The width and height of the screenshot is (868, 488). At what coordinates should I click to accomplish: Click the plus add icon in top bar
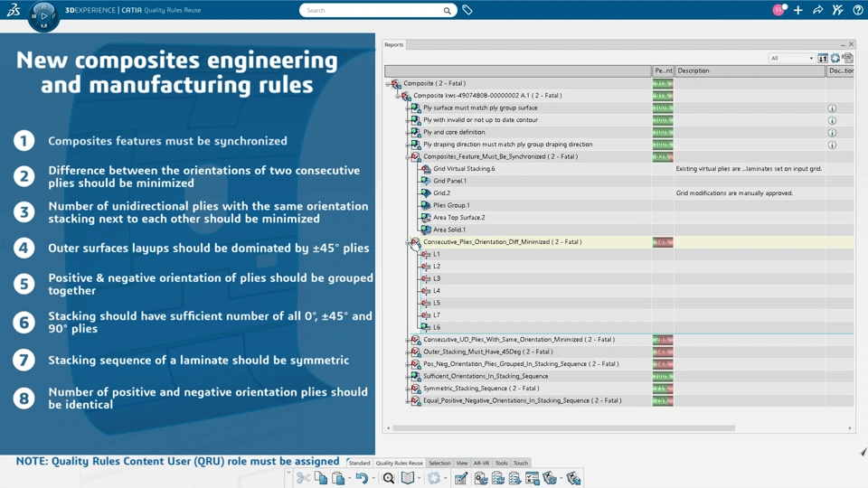[798, 10]
